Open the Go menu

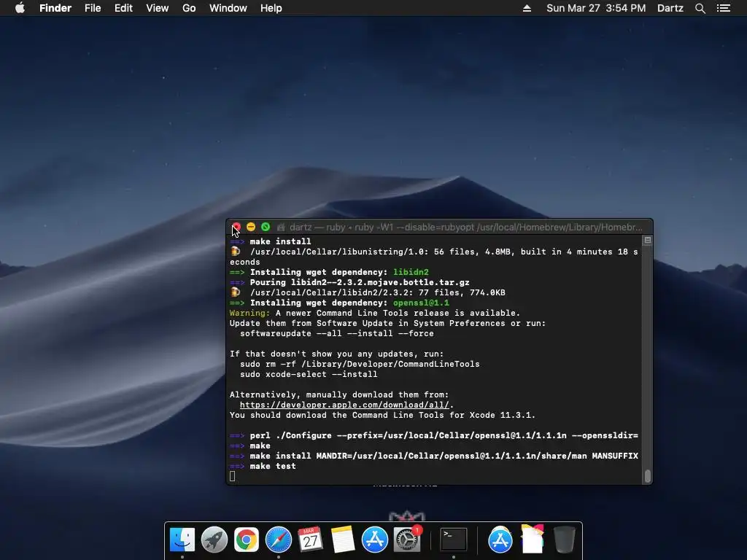189,8
